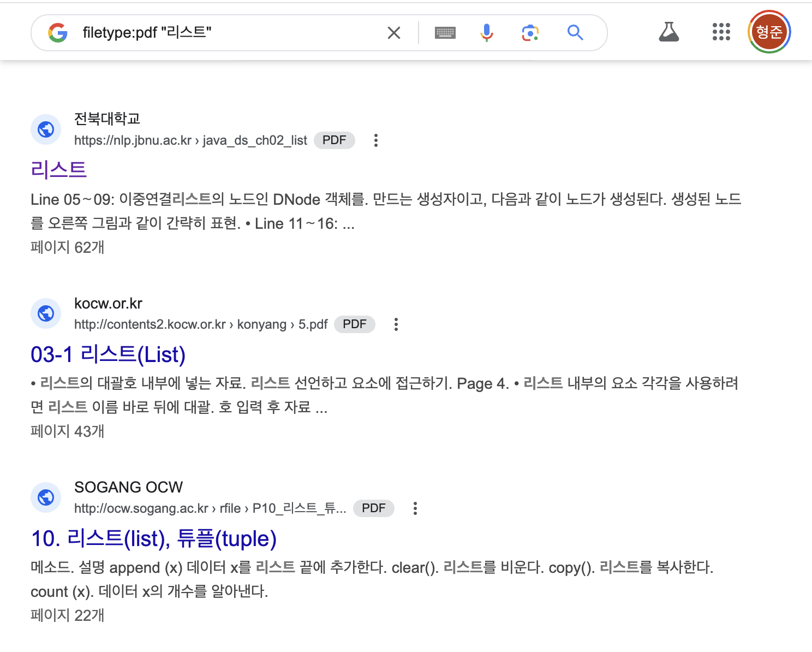
Task: Open the Google apps grid
Action: (x=721, y=32)
